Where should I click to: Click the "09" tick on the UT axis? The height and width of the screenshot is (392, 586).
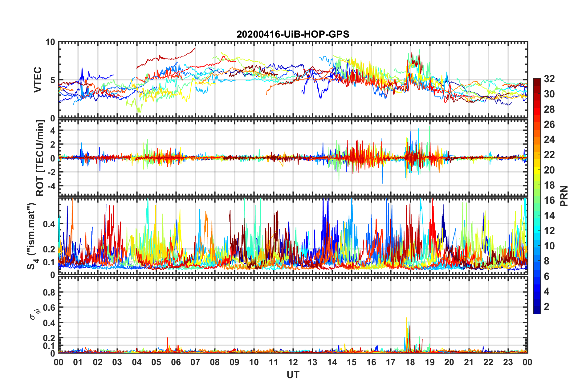[234, 362]
